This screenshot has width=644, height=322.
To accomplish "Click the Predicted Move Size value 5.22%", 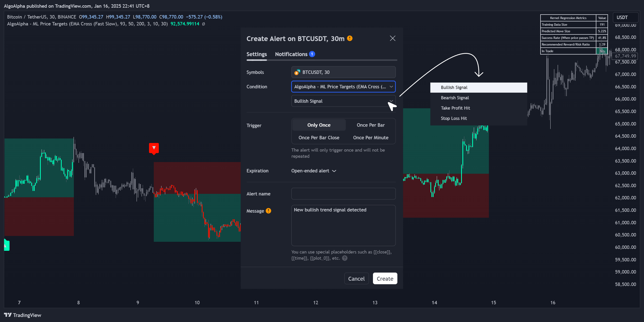I will pos(602,31).
